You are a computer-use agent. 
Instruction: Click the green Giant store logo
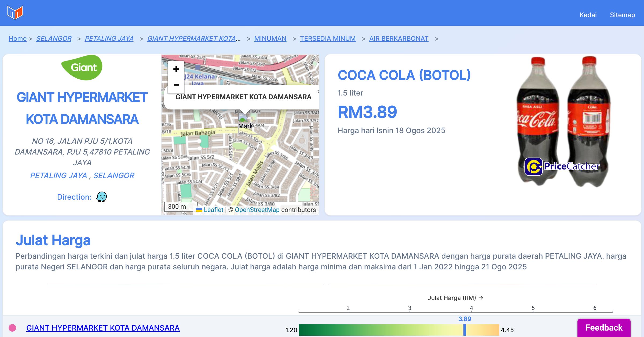pos(82,67)
